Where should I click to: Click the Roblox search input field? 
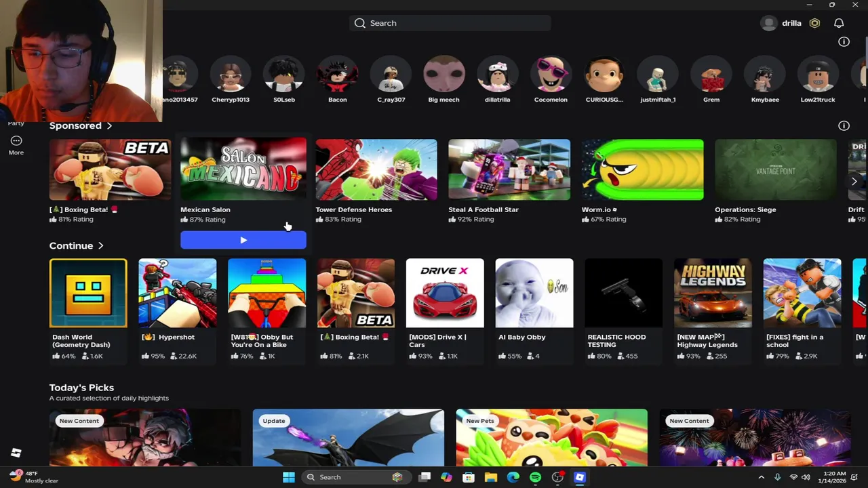point(450,23)
